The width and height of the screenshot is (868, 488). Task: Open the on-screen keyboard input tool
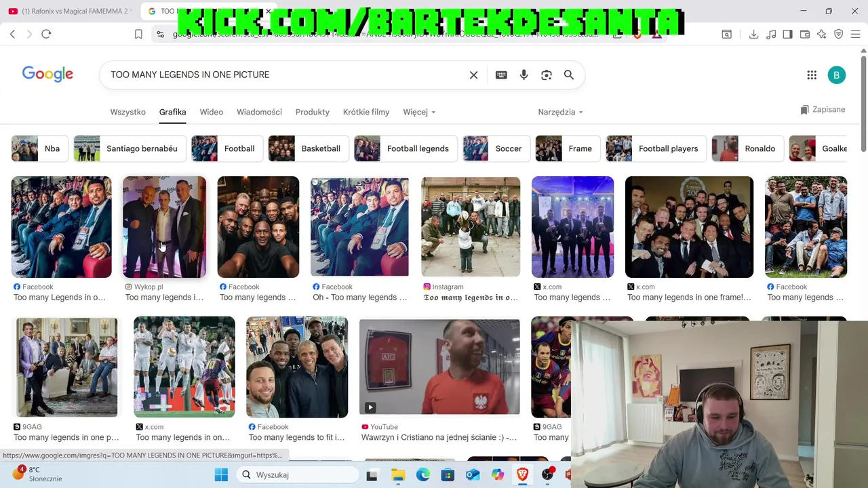pyautogui.click(x=501, y=75)
